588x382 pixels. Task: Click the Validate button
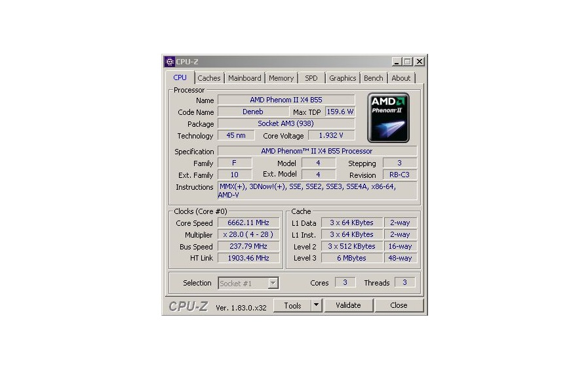[x=348, y=305]
